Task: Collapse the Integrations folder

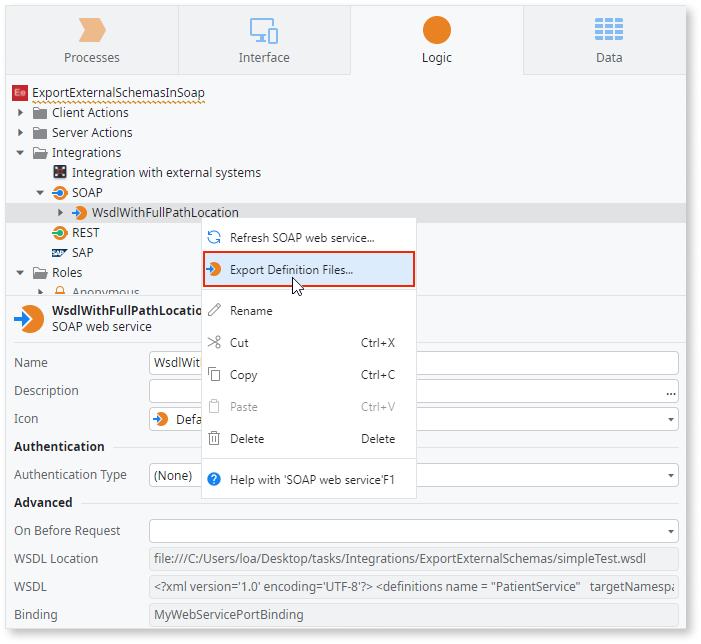Action: pyautogui.click(x=21, y=153)
